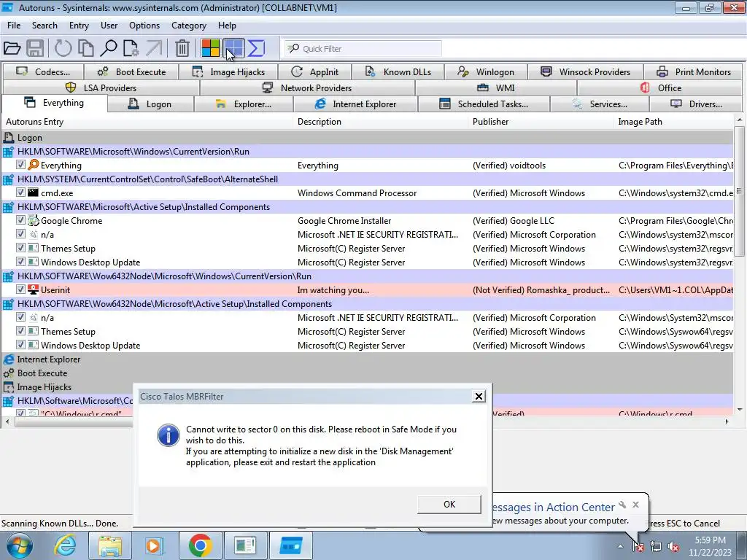This screenshot has width=747, height=560.
Task: Uncheck the Userinit entry checkbox
Action: (20, 289)
